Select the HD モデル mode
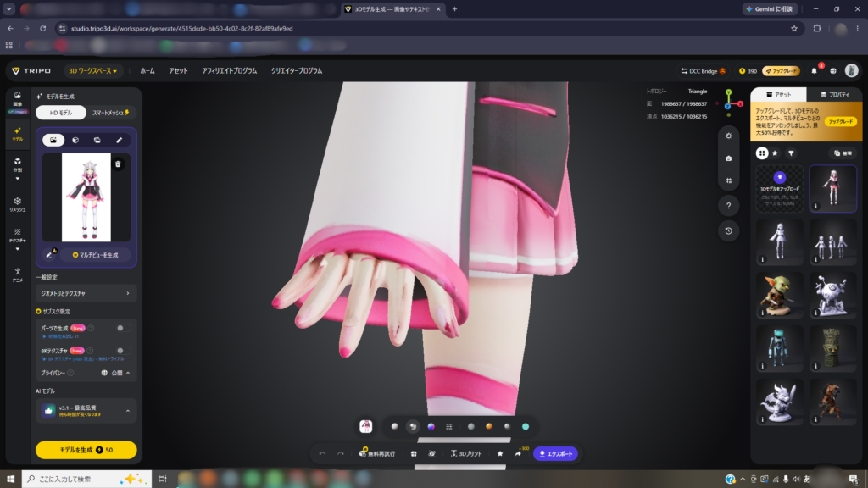Image resolution: width=868 pixels, height=488 pixels. coord(61,113)
